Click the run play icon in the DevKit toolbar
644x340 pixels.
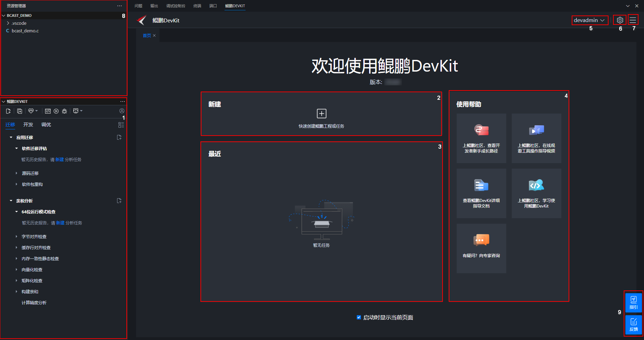pos(56,111)
